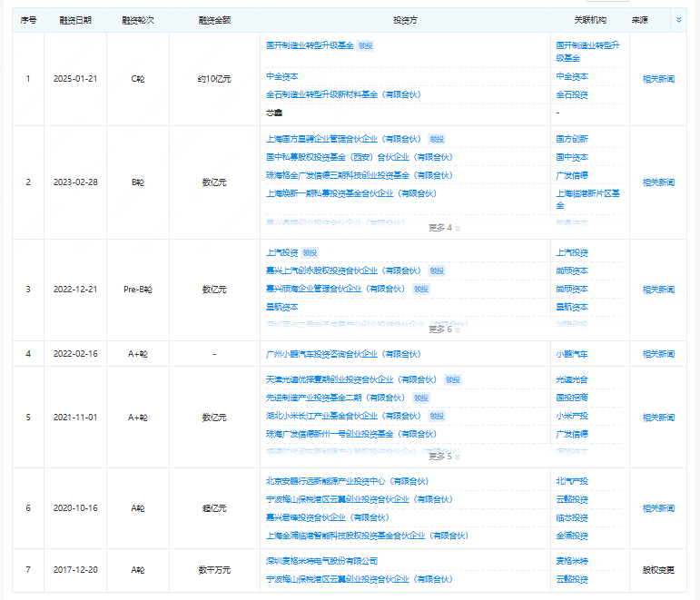Open 宁波梅山保税港区云翼创业投资 in 2017-12-20 row
The image size is (700, 600).
(360, 579)
